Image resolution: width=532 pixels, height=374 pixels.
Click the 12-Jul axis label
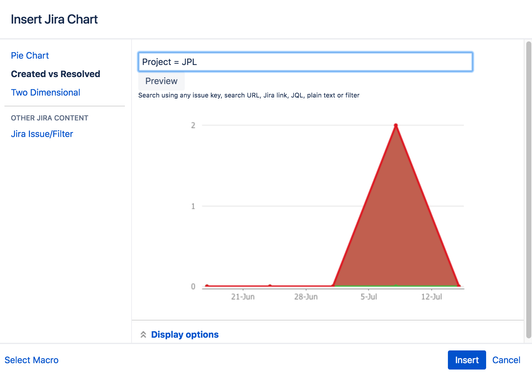432,297
